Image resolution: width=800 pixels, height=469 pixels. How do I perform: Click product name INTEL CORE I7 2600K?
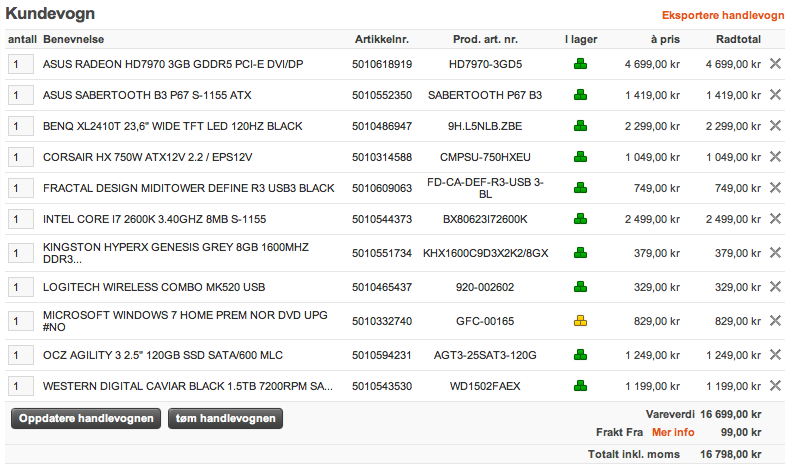click(x=155, y=219)
